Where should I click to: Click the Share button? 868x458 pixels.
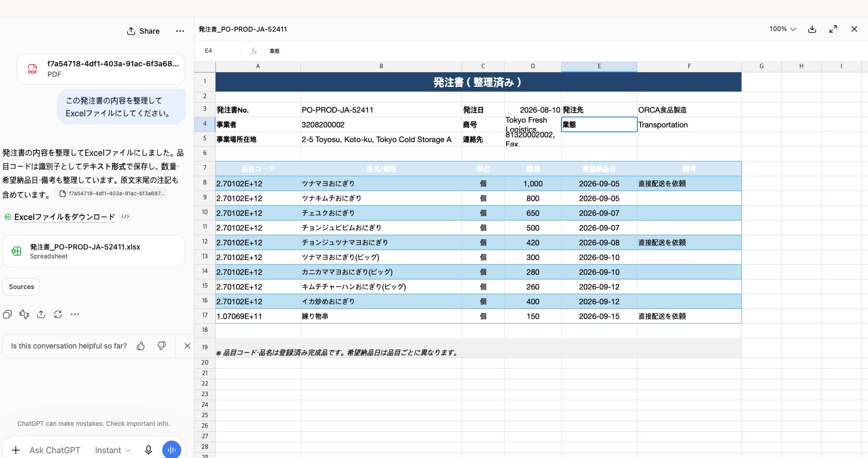[x=143, y=31]
